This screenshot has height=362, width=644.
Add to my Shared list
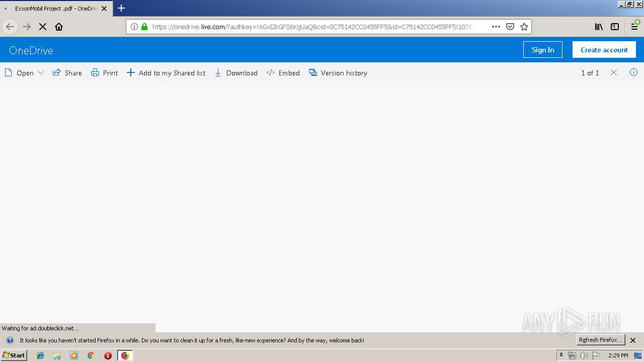point(166,73)
